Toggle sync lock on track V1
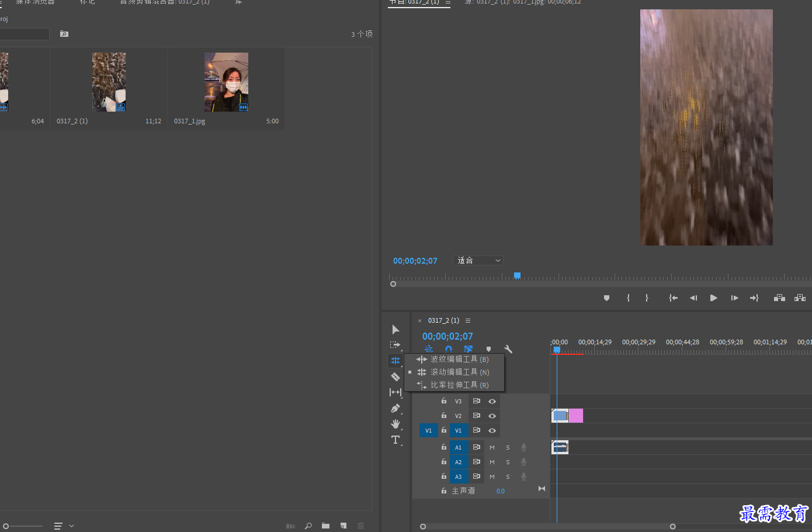 [x=477, y=430]
